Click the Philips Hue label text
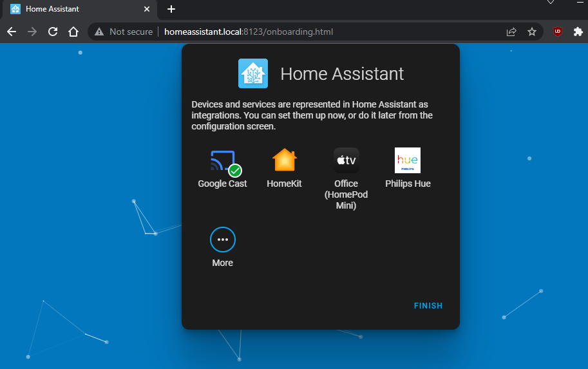Screen dimensions: 588x369 pyautogui.click(x=408, y=184)
